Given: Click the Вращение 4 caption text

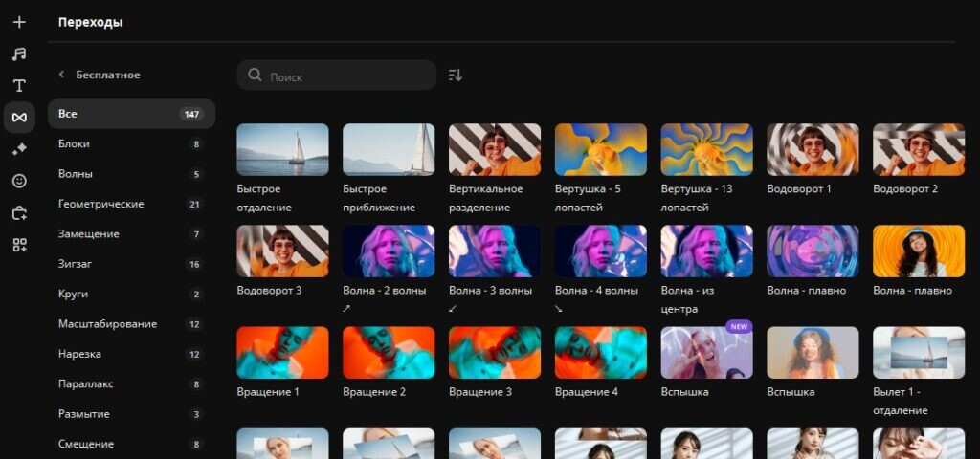Looking at the screenshot, I should pyautogui.click(x=587, y=392).
